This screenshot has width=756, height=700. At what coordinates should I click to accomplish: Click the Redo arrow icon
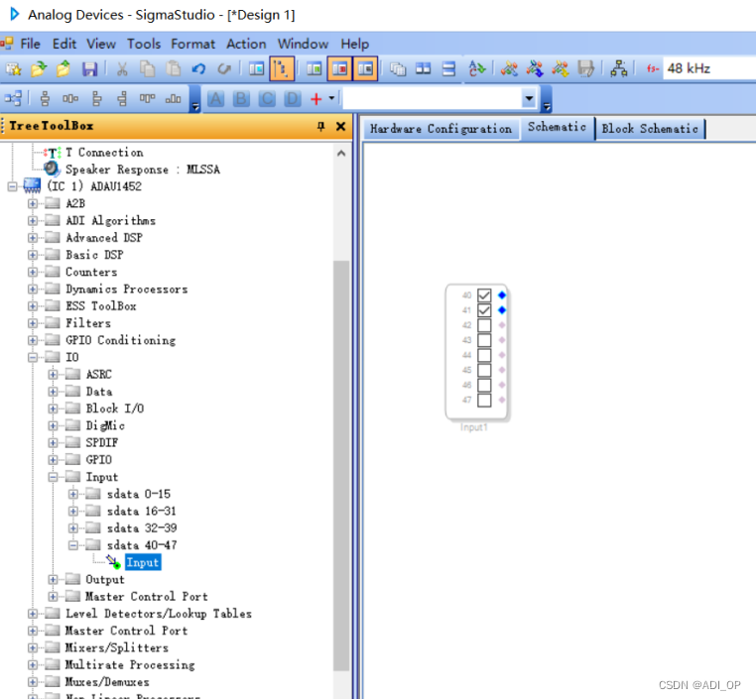pyautogui.click(x=224, y=68)
